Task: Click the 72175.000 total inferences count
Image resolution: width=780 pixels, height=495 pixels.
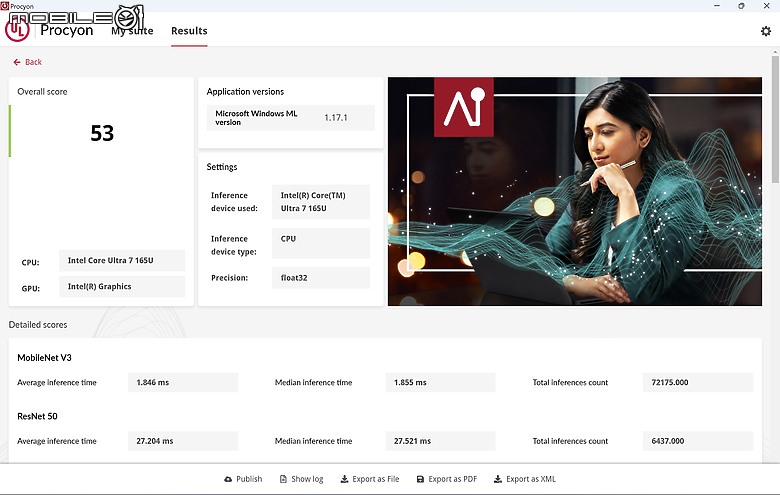Action: coord(698,383)
